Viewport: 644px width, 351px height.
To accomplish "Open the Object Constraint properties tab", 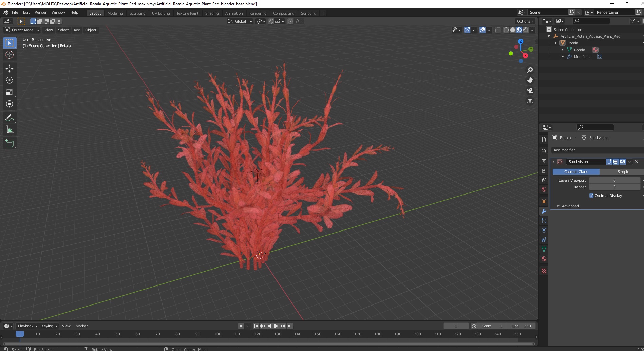I will pyautogui.click(x=544, y=240).
